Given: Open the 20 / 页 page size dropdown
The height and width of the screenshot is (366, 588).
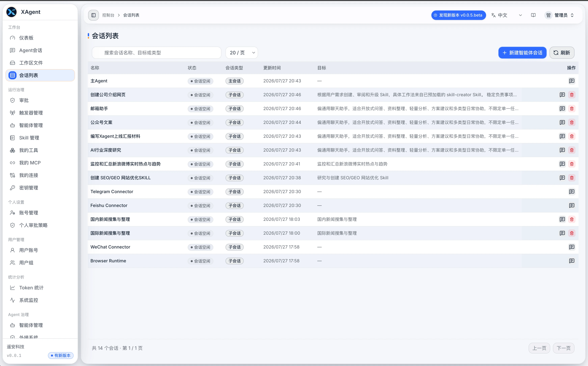Looking at the screenshot, I should (x=242, y=53).
